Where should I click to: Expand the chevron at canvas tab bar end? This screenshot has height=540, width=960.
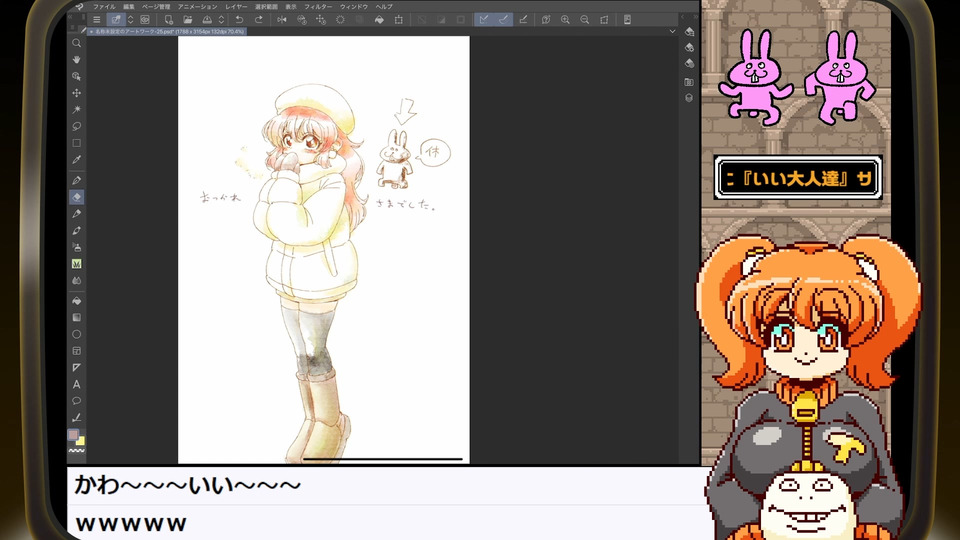coord(672,31)
